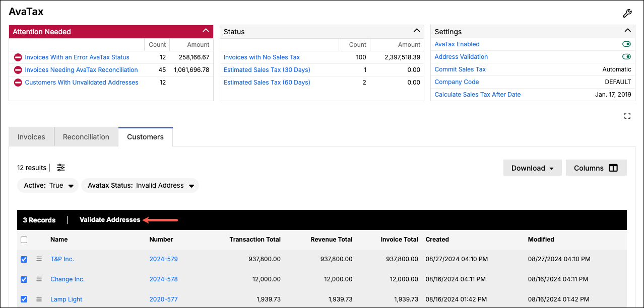The width and height of the screenshot is (644, 308).
Task: Open Invoices with No Sales Tax link
Action: [x=262, y=57]
